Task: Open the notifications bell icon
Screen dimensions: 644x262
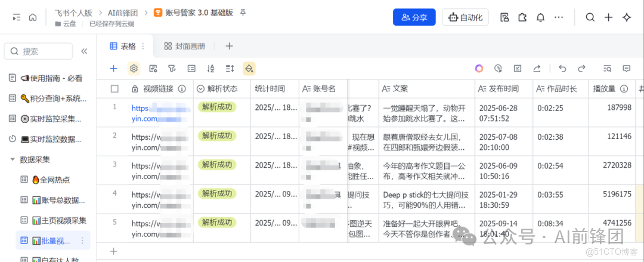Action: coord(541,17)
